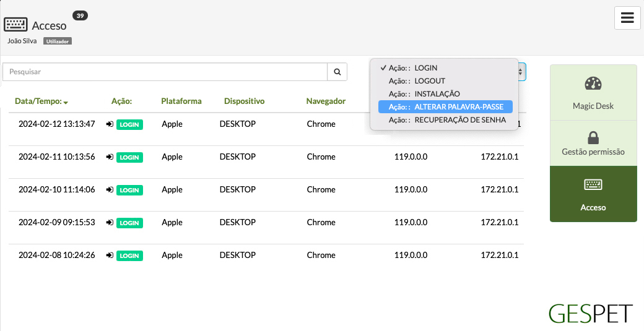
Task: Click the Ação: column header
Action: 121,101
